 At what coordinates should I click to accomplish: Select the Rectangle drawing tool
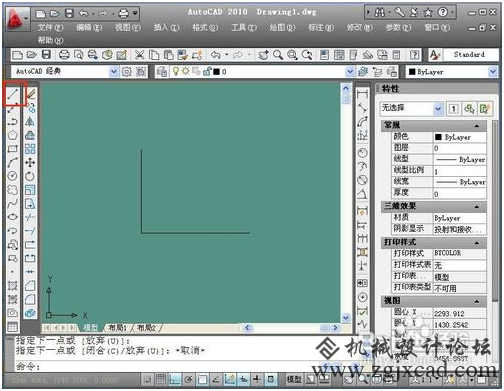[13, 149]
